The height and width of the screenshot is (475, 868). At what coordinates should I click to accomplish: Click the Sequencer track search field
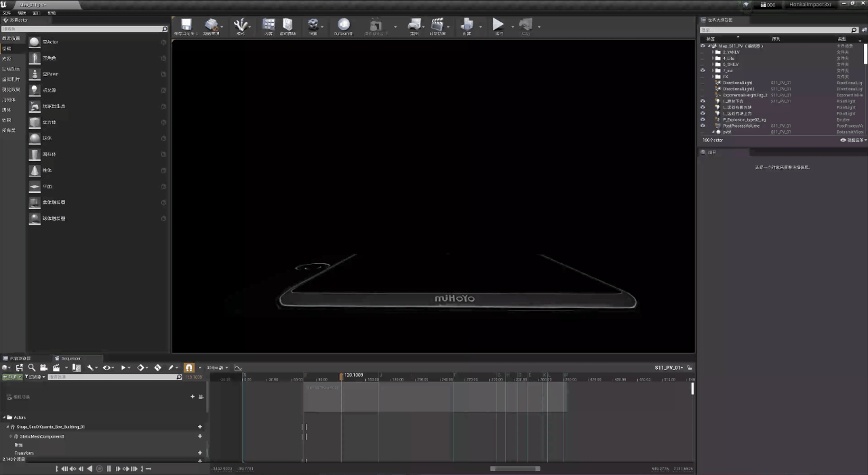(x=115, y=377)
